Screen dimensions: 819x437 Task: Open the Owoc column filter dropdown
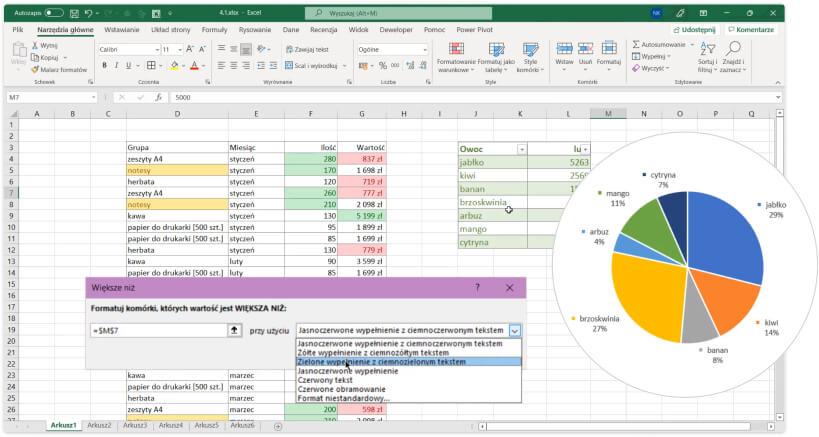[x=520, y=148]
